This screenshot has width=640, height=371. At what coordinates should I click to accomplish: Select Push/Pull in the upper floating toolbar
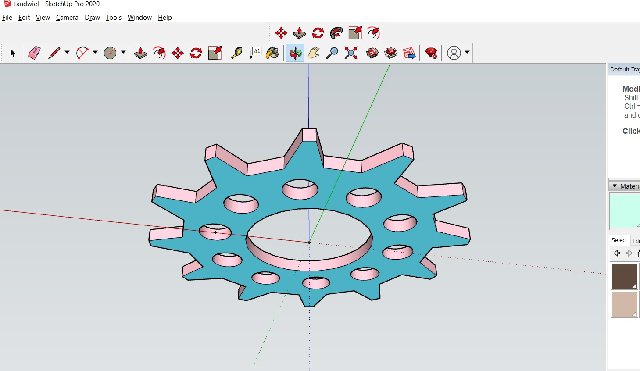pos(299,33)
